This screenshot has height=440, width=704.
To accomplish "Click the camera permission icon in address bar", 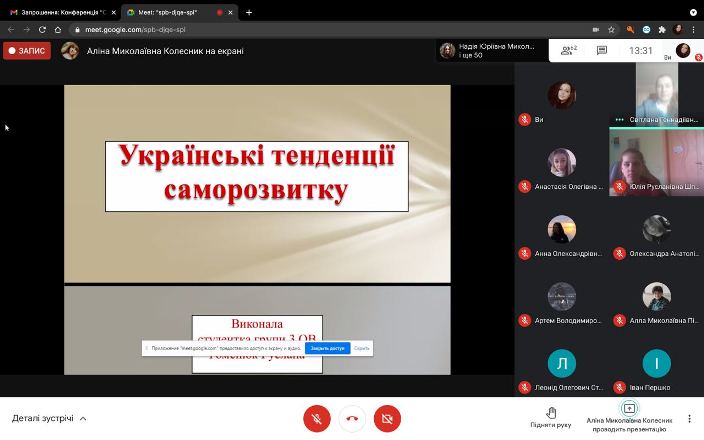I will 596,30.
